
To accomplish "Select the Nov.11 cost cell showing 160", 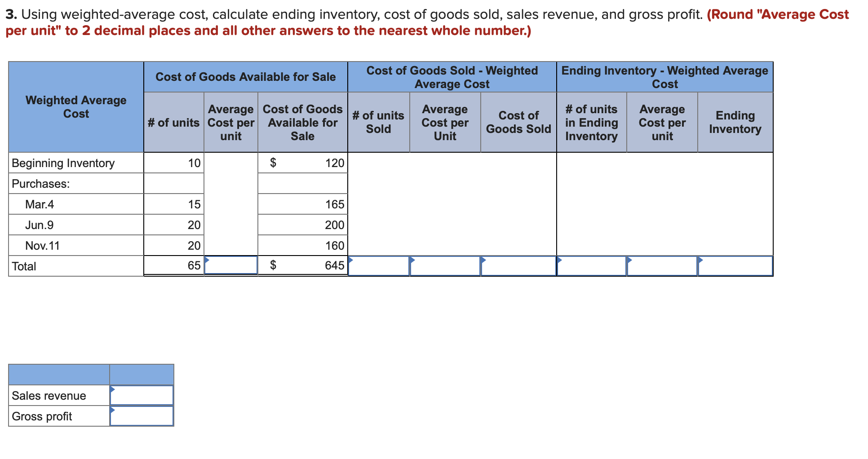I will [303, 245].
